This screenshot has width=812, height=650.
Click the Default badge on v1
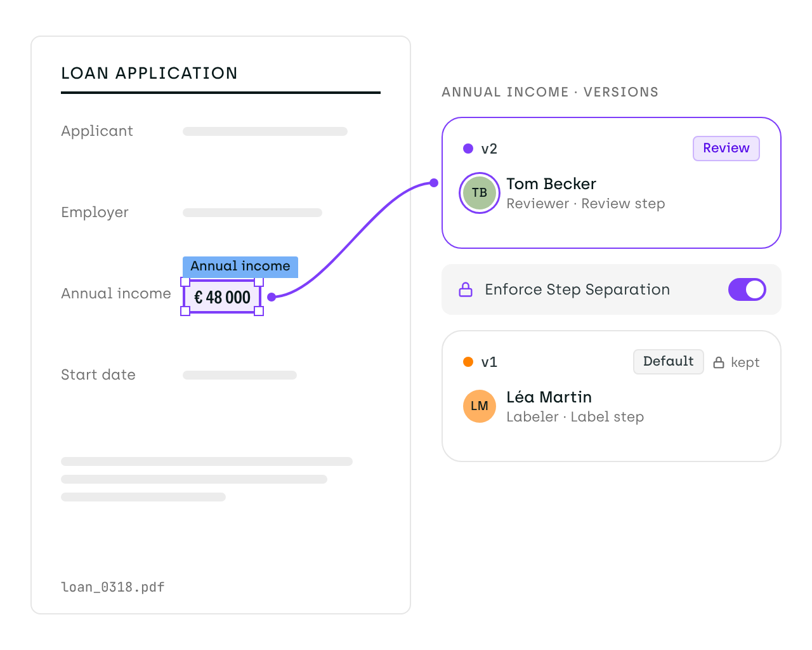pos(669,362)
